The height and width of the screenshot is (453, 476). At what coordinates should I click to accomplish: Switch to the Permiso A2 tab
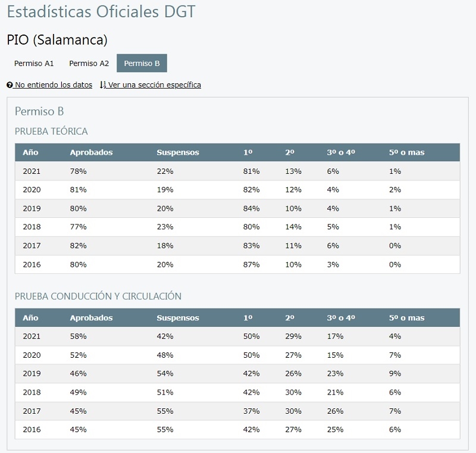[x=89, y=64]
